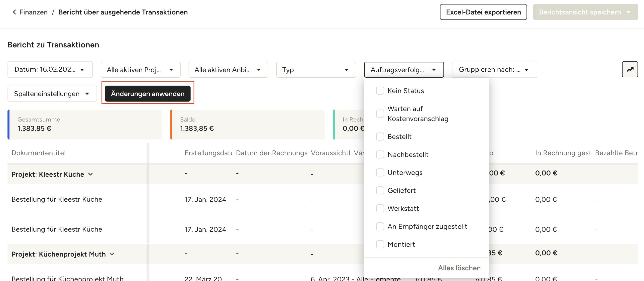Screen dimensions: 644x281
Task: Open the Typ filter dropdown
Action: point(316,70)
